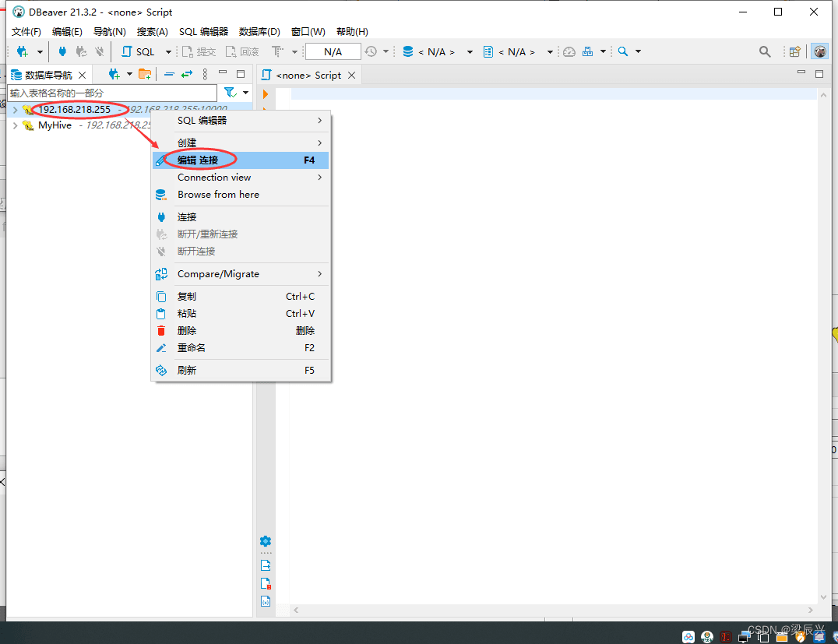Click the new connection plug icon in navigator panel
The image size is (838, 644).
pyautogui.click(x=114, y=74)
